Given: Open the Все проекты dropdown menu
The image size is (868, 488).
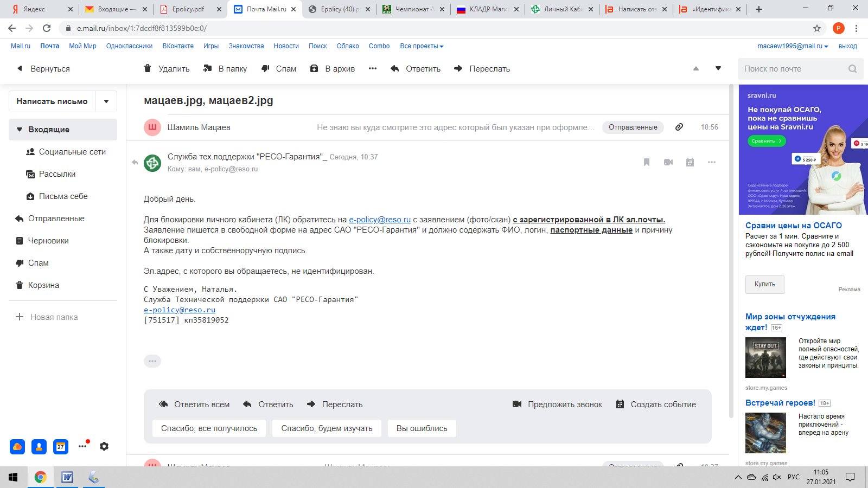Looking at the screenshot, I should coord(422,46).
